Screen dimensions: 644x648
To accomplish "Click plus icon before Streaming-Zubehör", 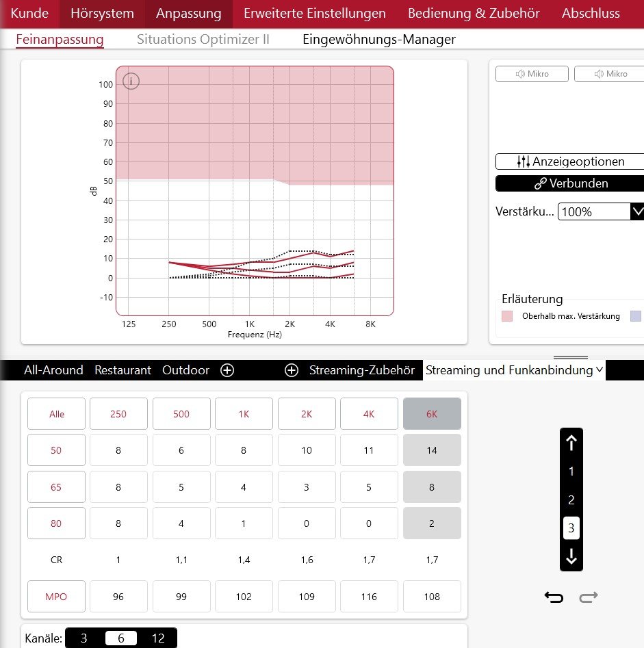I will coord(292,370).
